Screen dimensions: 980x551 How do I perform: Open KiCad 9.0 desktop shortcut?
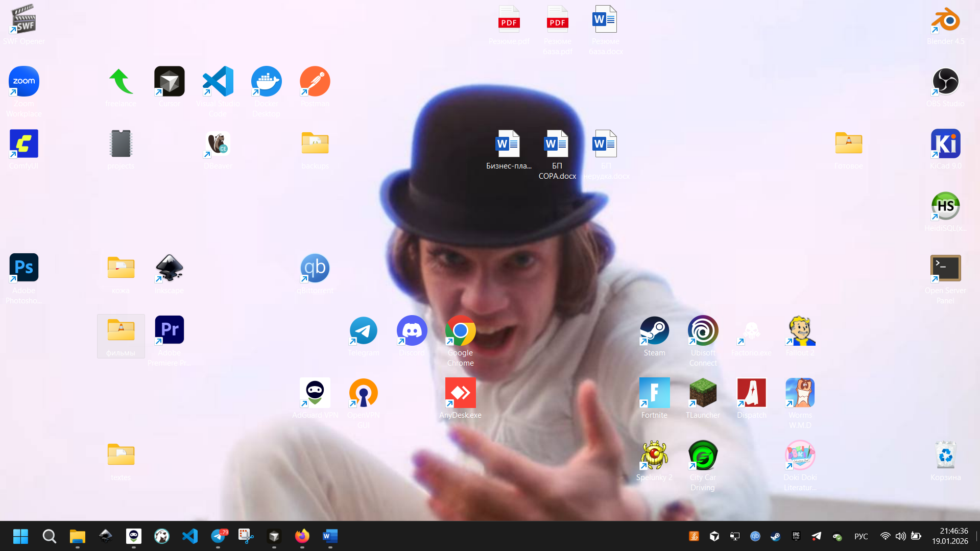[945, 144]
